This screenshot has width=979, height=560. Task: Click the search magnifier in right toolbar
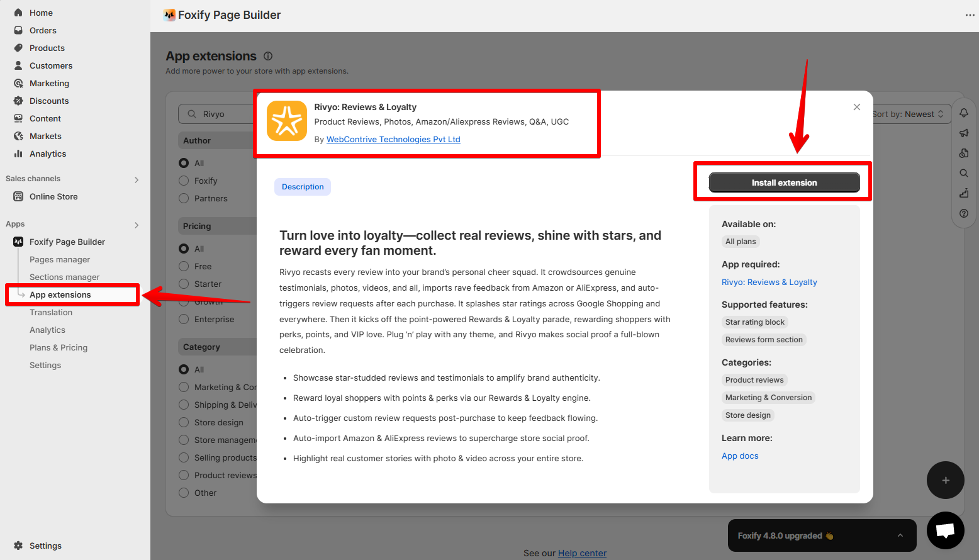[x=963, y=173]
